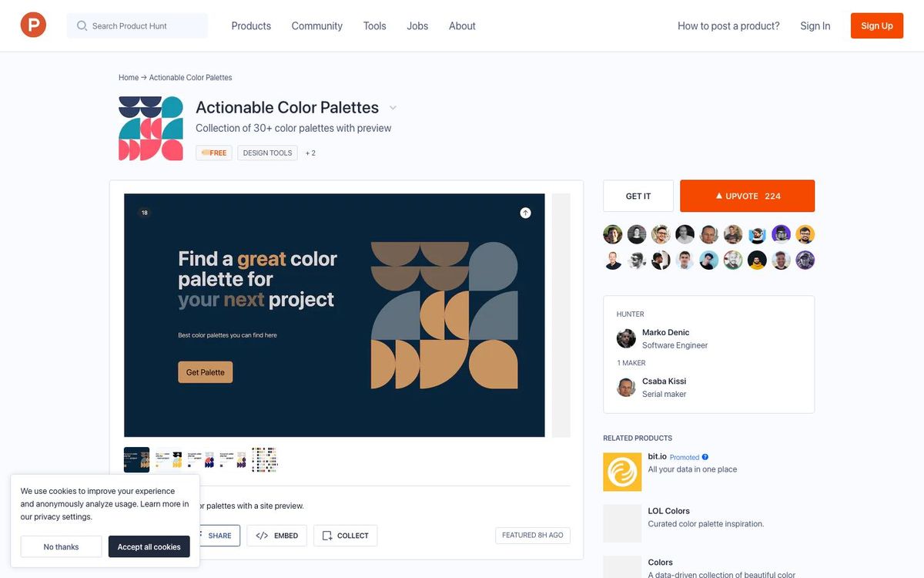Screen dimensions: 924x578
Task: Open the bit.io product link
Action: tap(657, 456)
